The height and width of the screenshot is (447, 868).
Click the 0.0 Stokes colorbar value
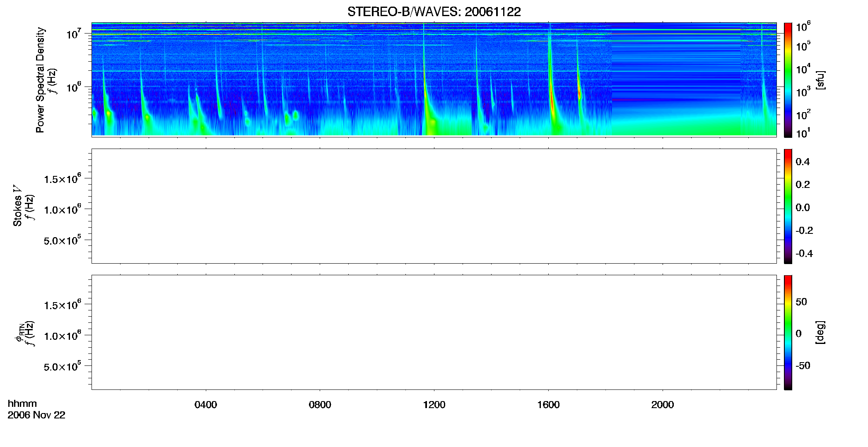point(803,208)
